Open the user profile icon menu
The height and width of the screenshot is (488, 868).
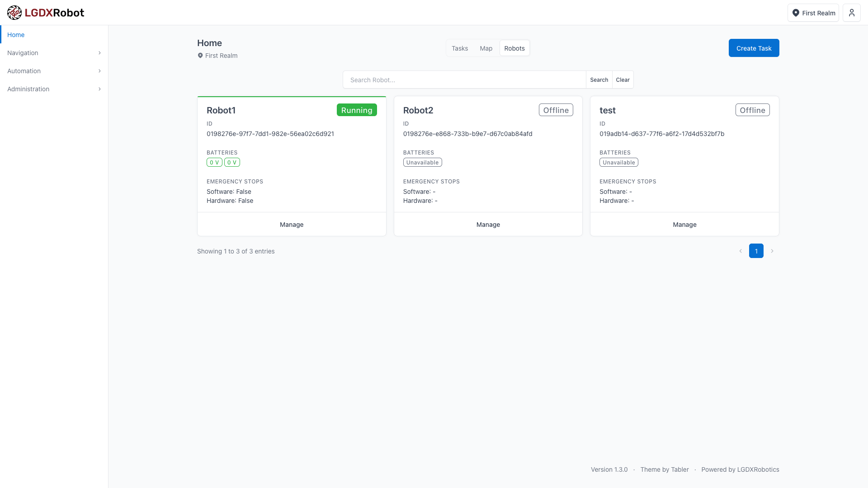point(851,13)
